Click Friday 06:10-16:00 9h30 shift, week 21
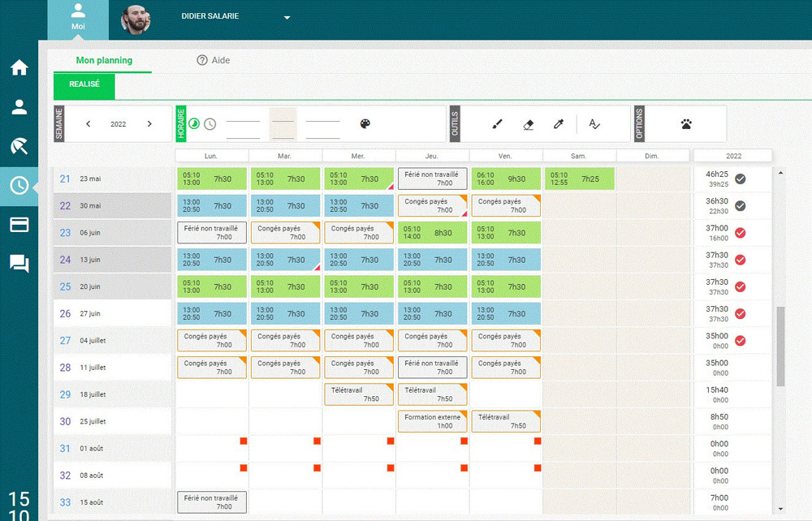812x521 pixels. (x=505, y=179)
